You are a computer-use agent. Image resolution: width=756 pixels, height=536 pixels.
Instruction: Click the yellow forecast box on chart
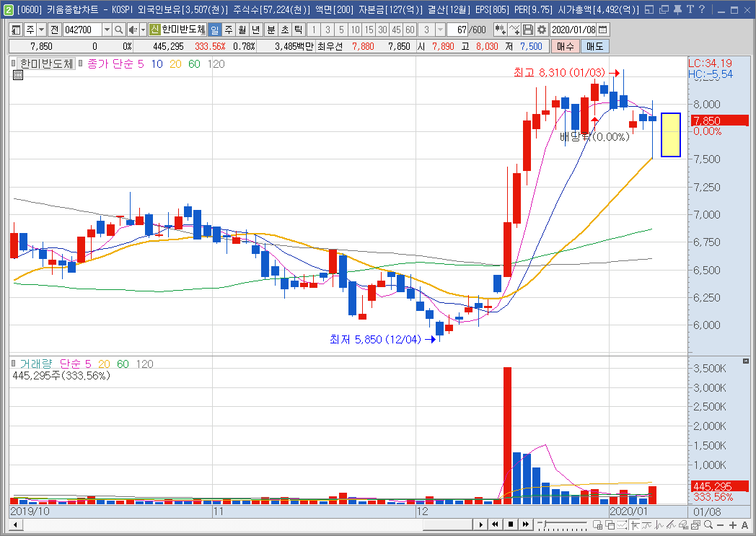(x=671, y=135)
